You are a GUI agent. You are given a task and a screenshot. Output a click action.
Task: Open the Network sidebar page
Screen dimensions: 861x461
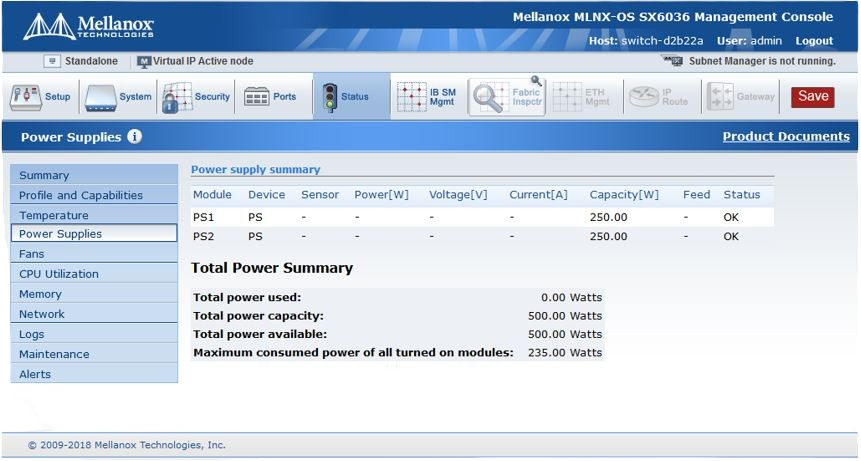94,314
